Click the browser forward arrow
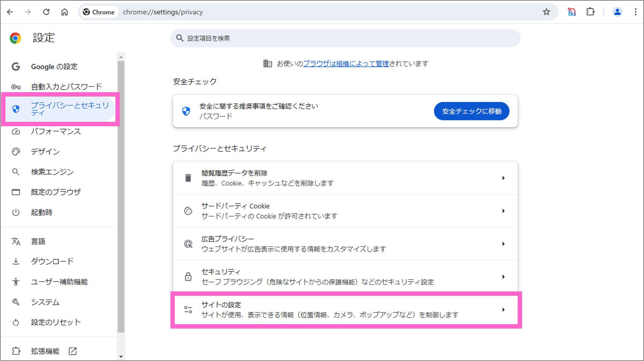The height and width of the screenshot is (361, 644). click(x=28, y=12)
